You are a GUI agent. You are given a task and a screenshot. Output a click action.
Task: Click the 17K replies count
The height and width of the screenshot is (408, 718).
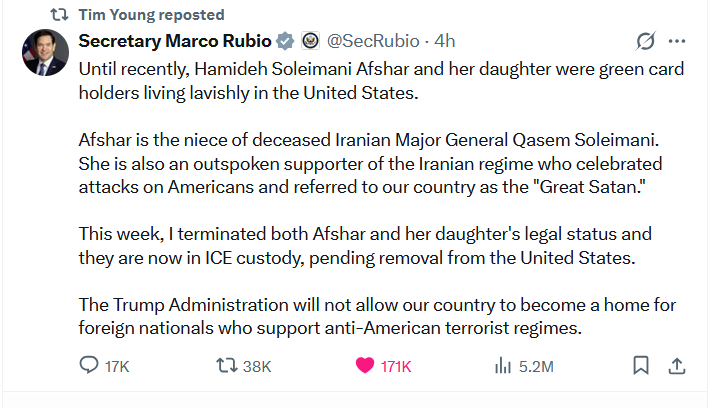point(117,367)
